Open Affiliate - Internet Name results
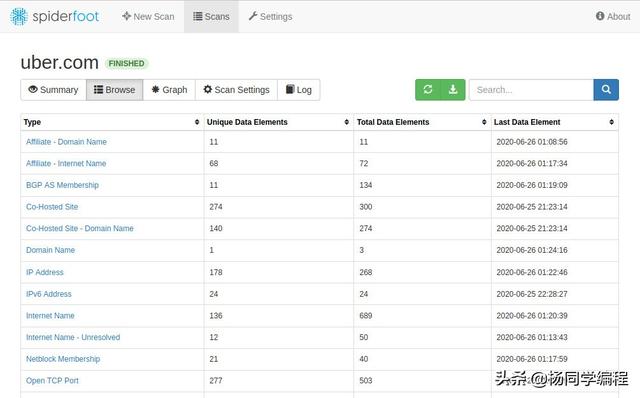This screenshot has height=398, width=640. pyautogui.click(x=66, y=163)
